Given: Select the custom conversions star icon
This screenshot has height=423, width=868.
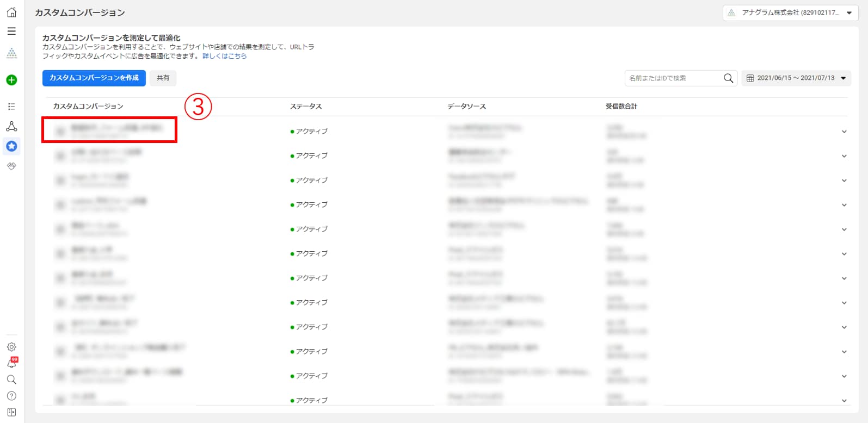Looking at the screenshot, I should coord(11,146).
